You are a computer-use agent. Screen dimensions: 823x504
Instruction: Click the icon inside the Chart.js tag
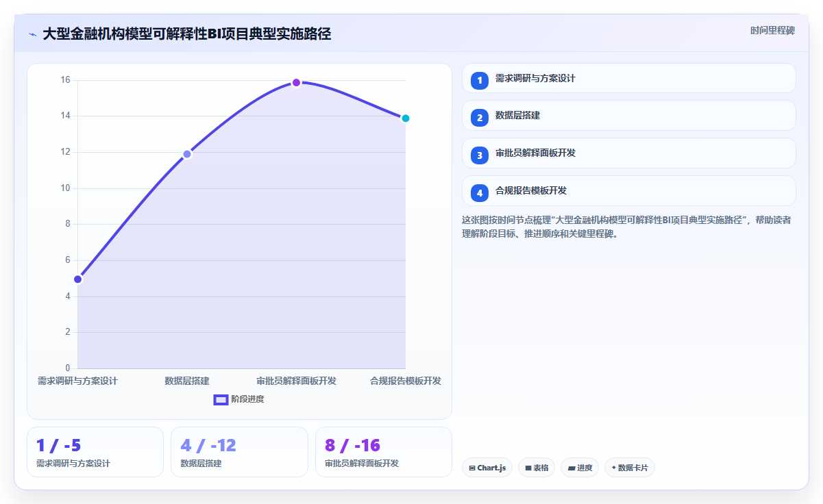point(472,468)
